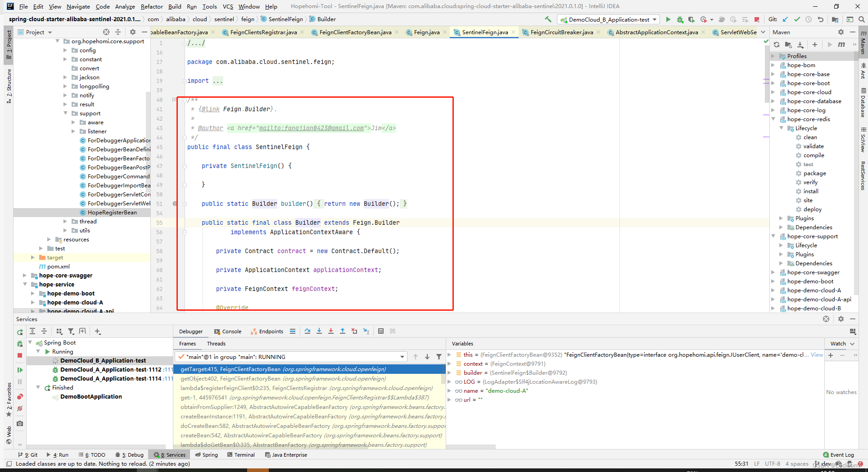Image resolution: width=868 pixels, height=472 pixels.
Task: Collapse the hope-service module node
Action: 25,285
